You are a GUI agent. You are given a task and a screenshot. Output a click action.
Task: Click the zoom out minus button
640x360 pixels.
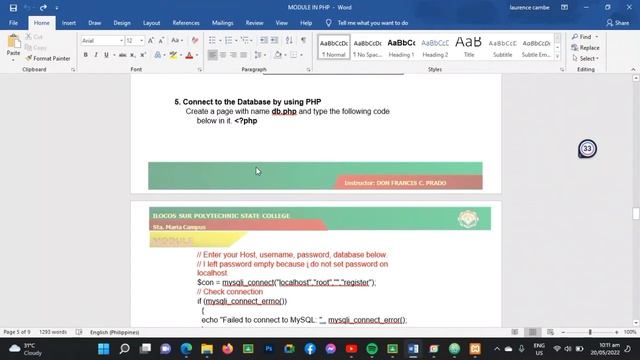[x=563, y=332]
